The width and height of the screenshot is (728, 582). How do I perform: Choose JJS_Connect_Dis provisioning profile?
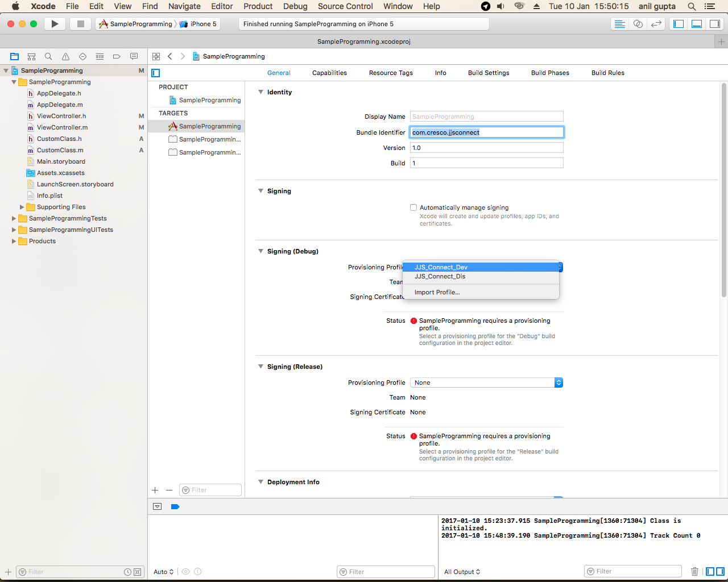pos(481,276)
